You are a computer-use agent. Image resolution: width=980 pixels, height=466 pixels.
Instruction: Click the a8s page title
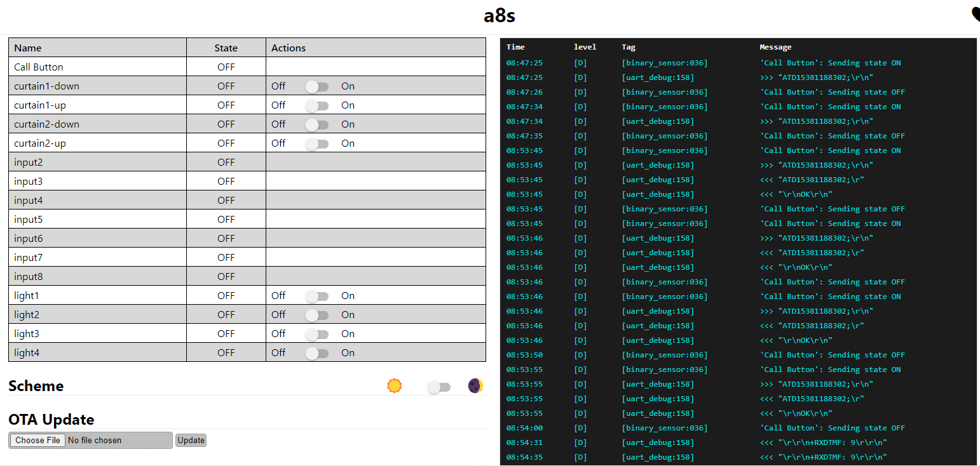click(499, 16)
